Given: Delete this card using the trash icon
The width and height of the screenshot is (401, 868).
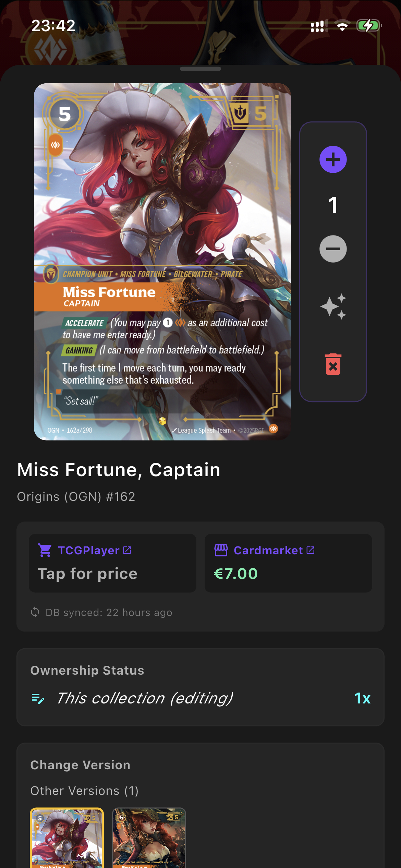Looking at the screenshot, I should [x=333, y=364].
